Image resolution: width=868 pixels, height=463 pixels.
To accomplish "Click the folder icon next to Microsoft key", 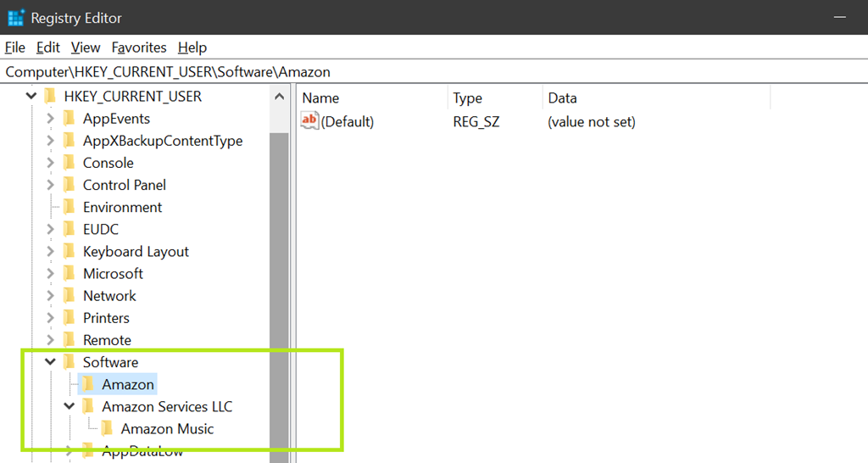I will point(70,274).
